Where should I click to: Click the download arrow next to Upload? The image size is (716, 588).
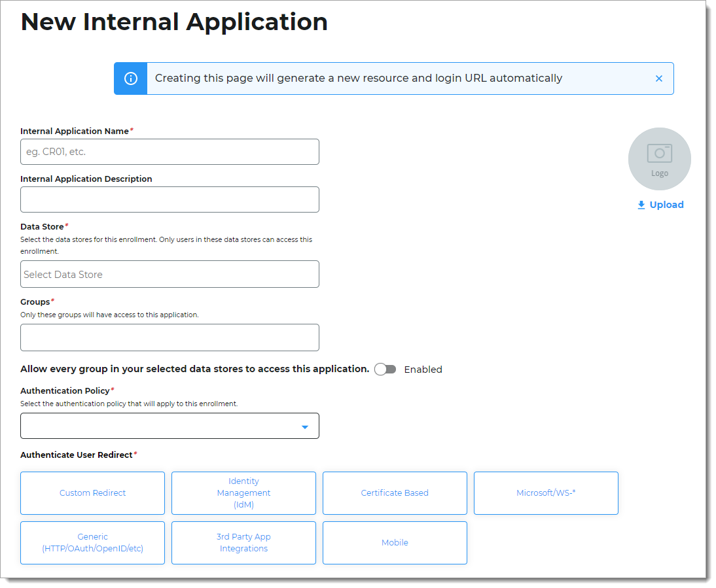pyautogui.click(x=641, y=205)
